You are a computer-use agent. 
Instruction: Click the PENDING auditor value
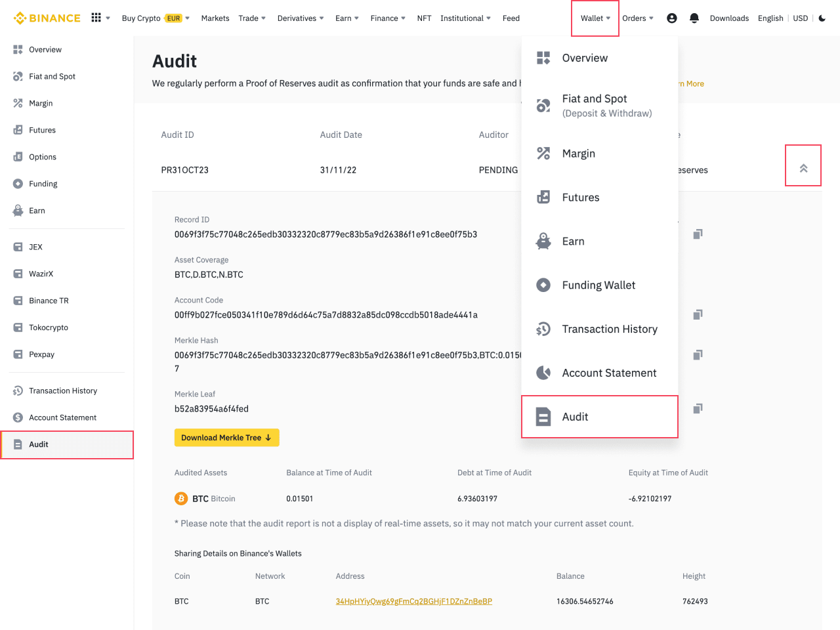coord(498,170)
